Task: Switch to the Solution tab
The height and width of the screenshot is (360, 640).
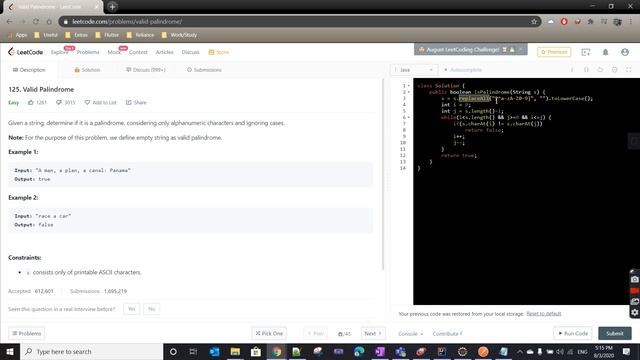Action: coord(87,70)
